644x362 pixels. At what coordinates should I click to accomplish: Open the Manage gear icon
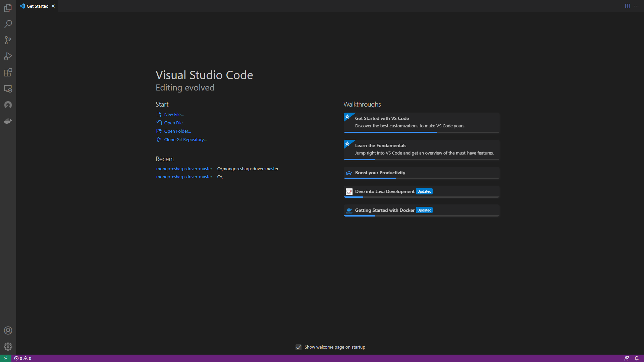pos(8,347)
